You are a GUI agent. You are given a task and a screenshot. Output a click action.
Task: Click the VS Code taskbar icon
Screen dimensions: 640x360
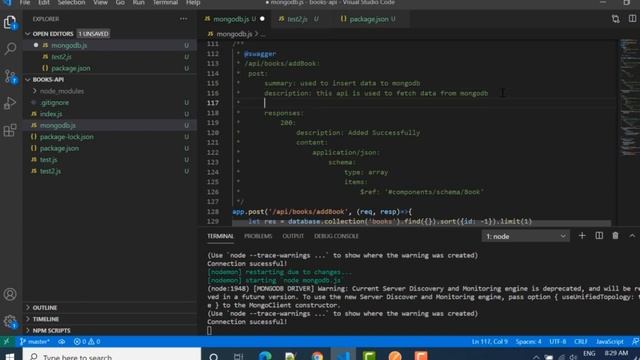coord(343,356)
